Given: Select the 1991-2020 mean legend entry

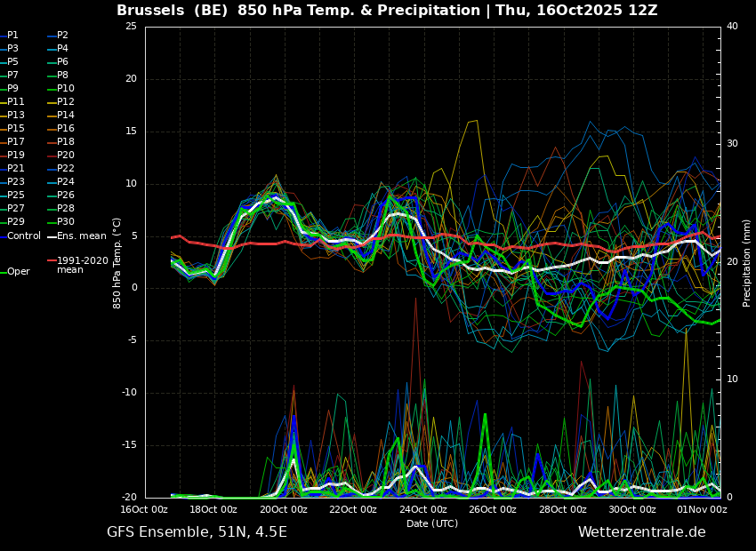Looking at the screenshot, I should click(x=77, y=265).
